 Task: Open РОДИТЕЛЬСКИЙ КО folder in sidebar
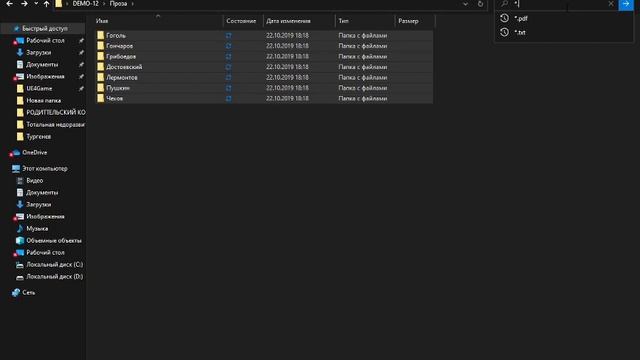click(x=56, y=112)
